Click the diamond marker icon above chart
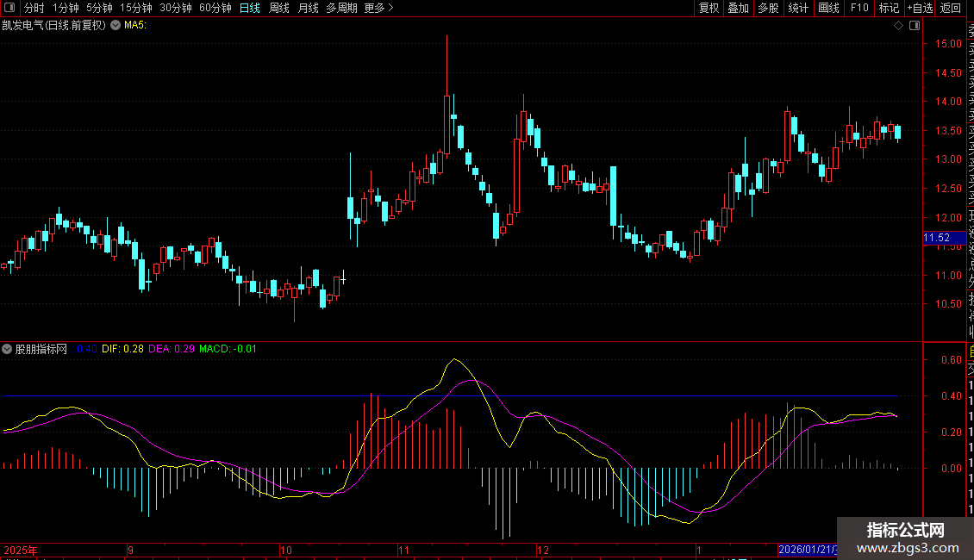The image size is (974, 560). (x=898, y=26)
